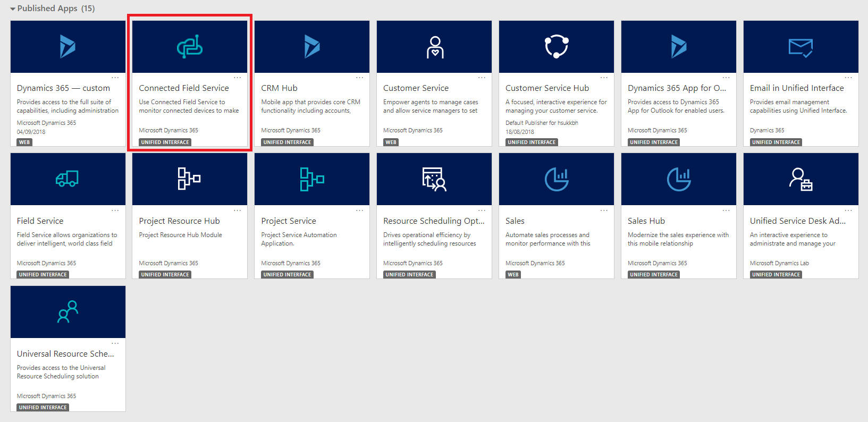Image resolution: width=868 pixels, height=422 pixels.
Task: Open Dynamics 365 App for Outlook icon
Action: pyautogui.click(x=679, y=47)
